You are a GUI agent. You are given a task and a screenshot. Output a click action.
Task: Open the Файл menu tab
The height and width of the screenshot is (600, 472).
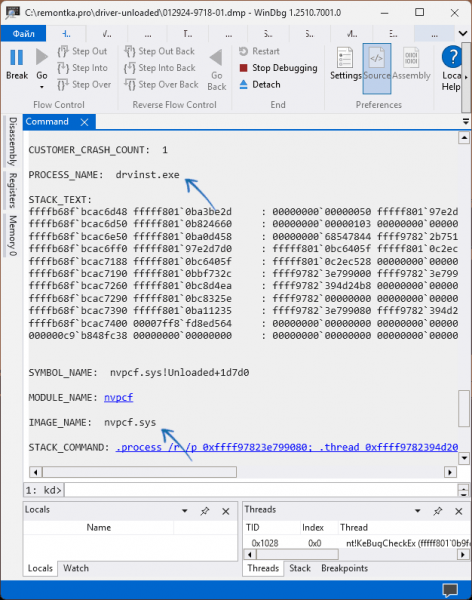tap(23, 34)
